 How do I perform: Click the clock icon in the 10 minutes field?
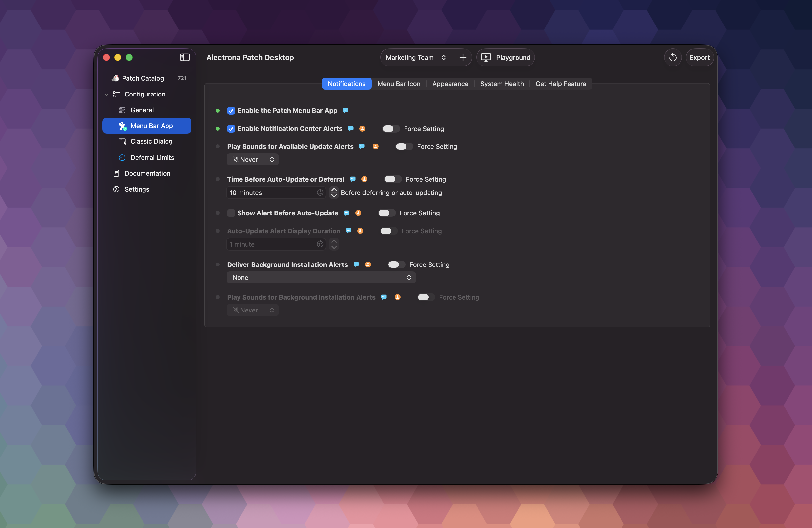tap(320, 192)
